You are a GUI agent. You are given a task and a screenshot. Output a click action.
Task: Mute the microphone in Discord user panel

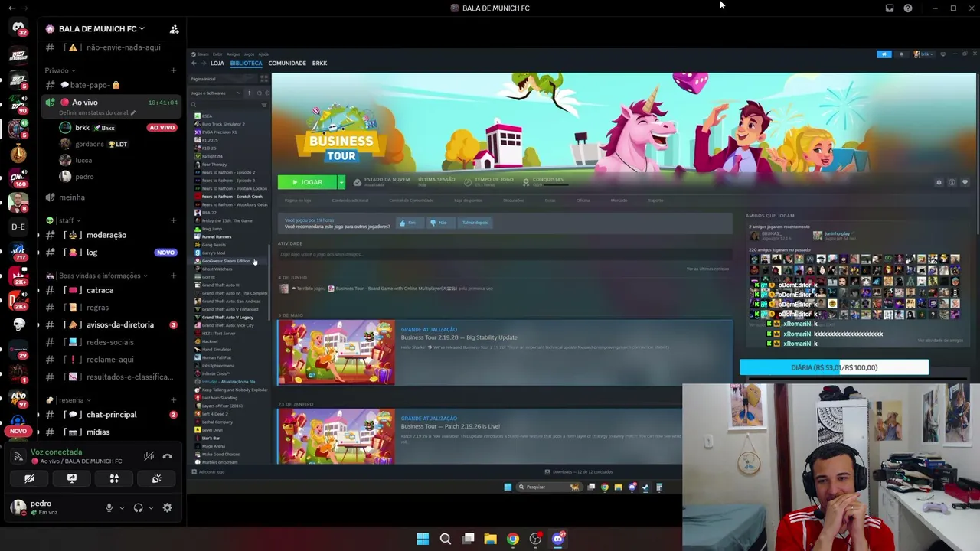coord(109,507)
